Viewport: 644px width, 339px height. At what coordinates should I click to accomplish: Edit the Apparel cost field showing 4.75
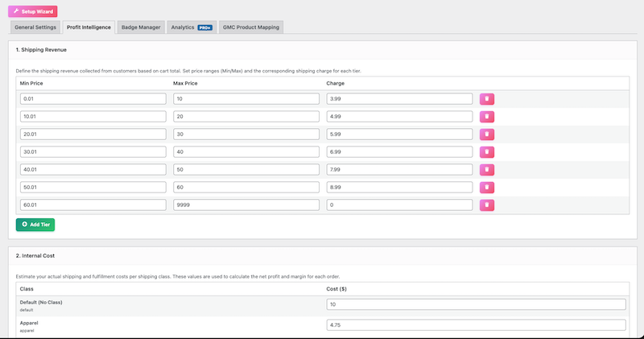click(477, 325)
